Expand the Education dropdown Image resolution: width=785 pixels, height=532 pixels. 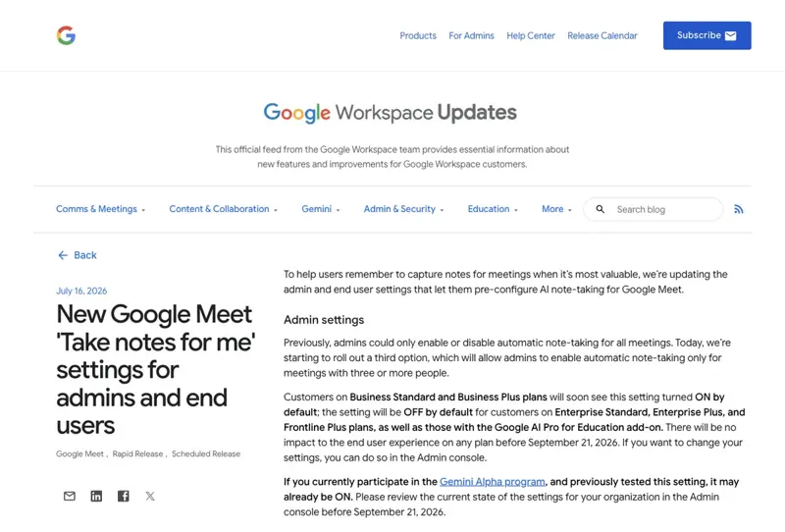493,209
